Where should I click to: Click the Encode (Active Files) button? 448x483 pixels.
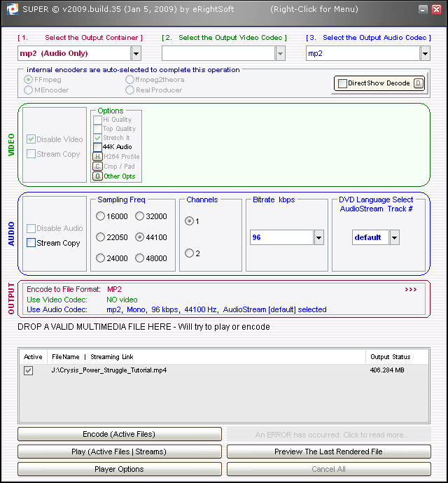point(120,434)
